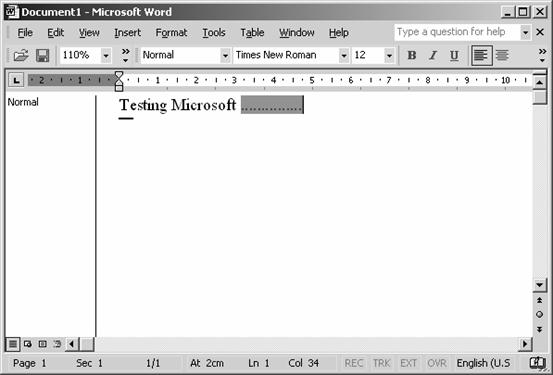
Task: Click Select Browse Object round button
Action: pyautogui.click(x=539, y=314)
